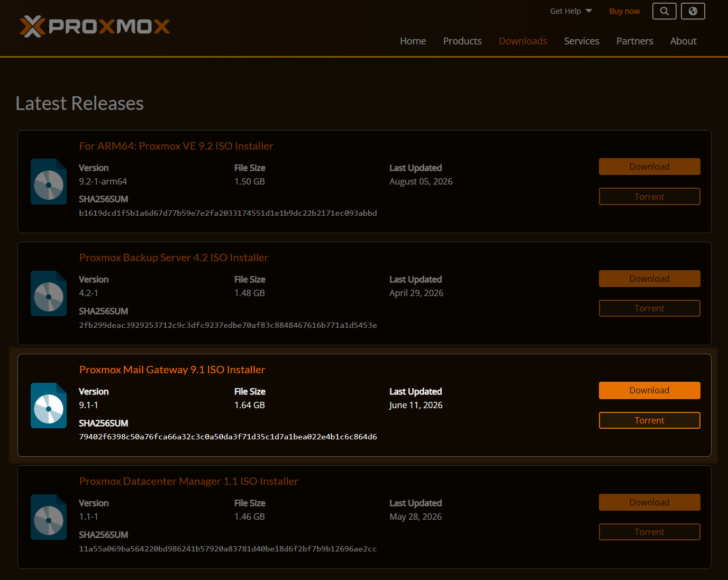The image size is (728, 580).
Task: Open the Home menu item
Action: pyautogui.click(x=413, y=41)
